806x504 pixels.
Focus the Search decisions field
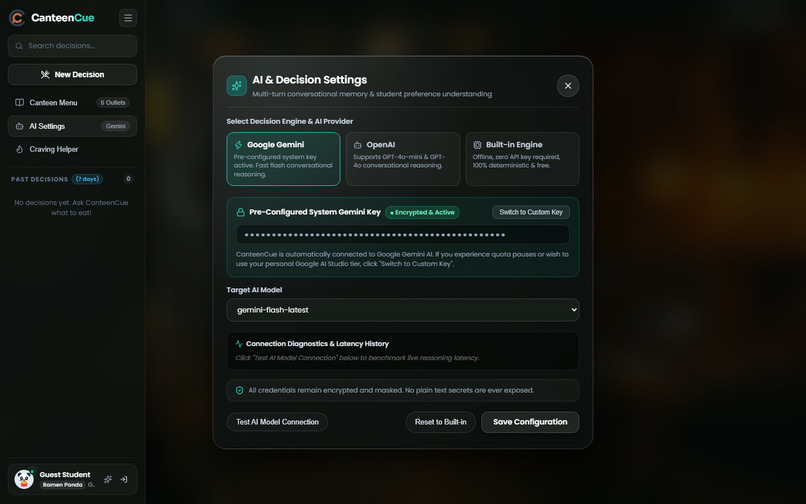pos(72,46)
